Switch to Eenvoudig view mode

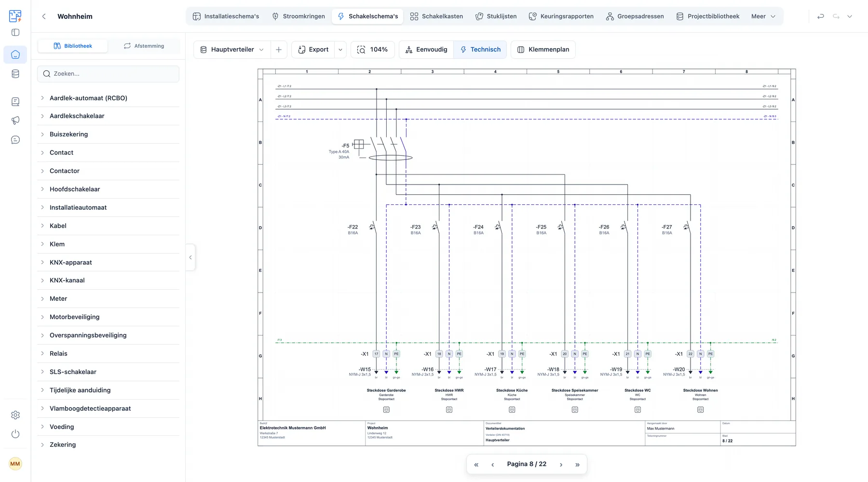pyautogui.click(x=426, y=50)
